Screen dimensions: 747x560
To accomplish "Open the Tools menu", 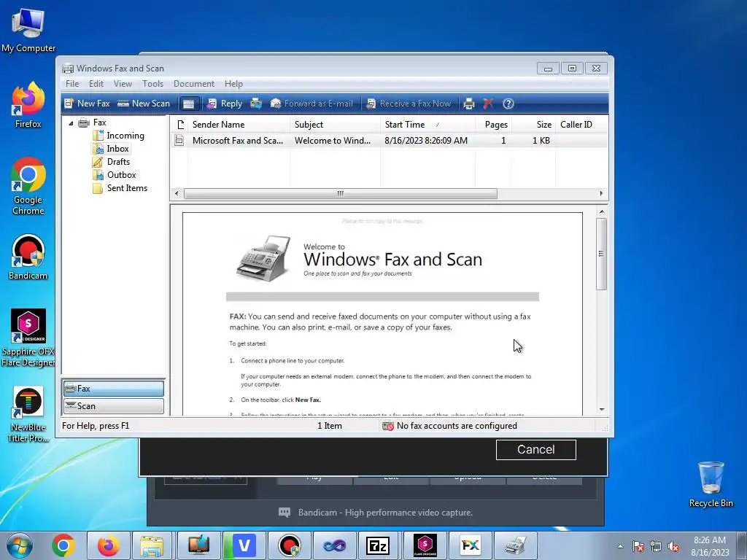I will click(x=152, y=84).
